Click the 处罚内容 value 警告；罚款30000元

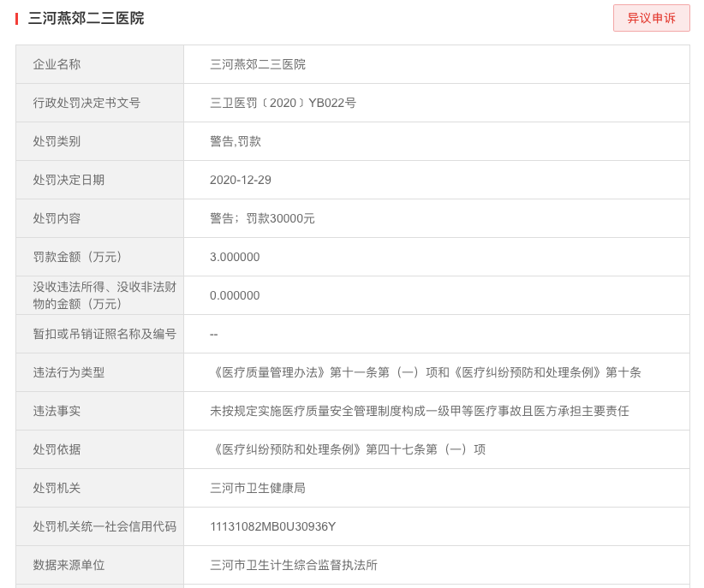262,218
